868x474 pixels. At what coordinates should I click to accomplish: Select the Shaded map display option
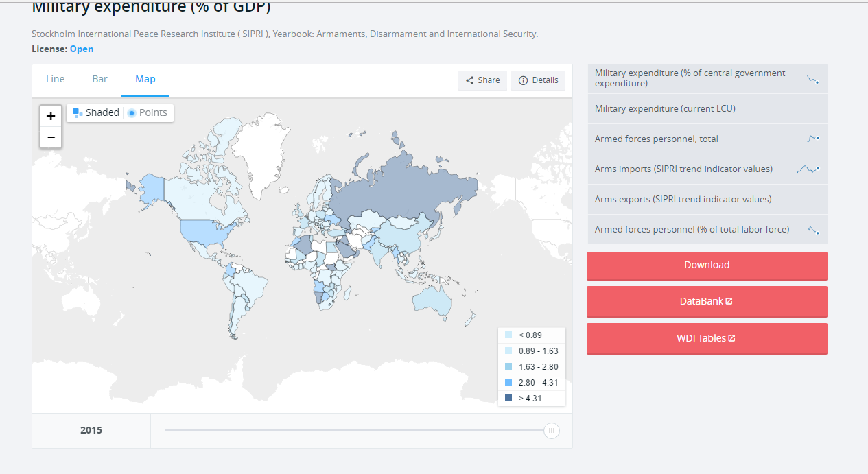(96, 112)
